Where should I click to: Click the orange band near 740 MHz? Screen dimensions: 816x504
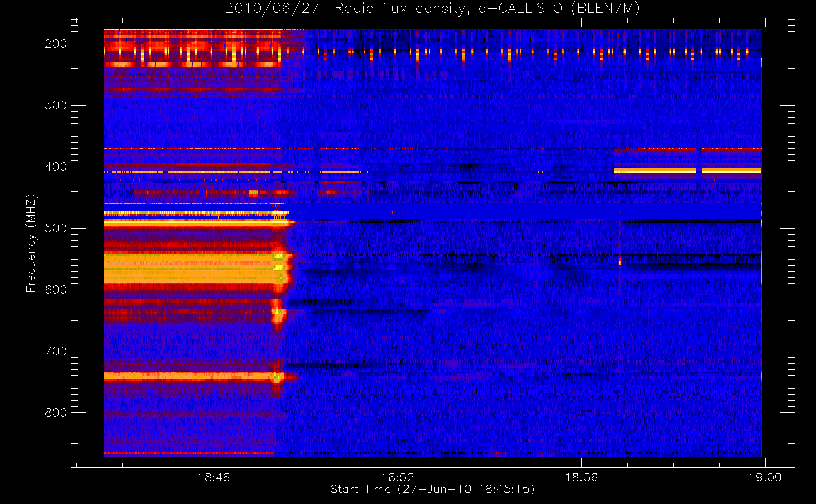194,376
